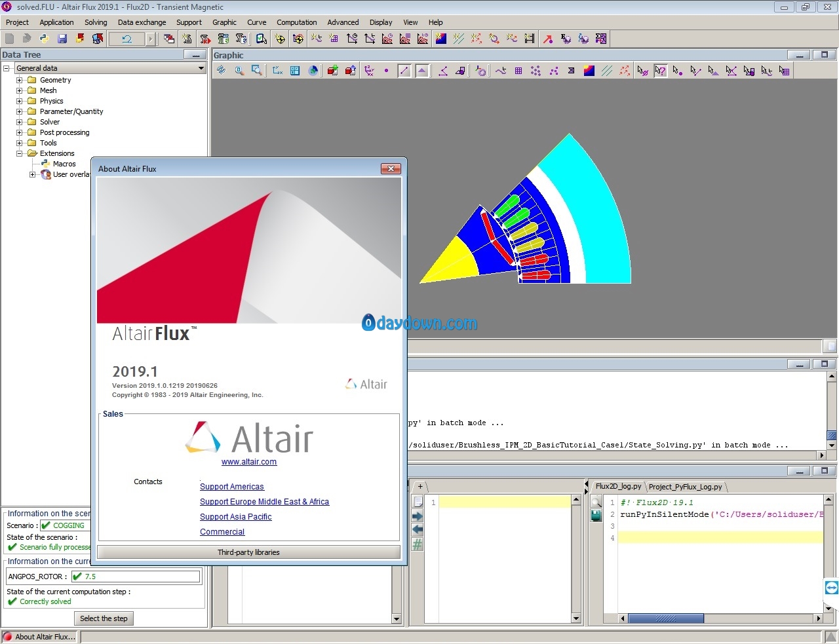Image resolution: width=839 pixels, height=644 pixels.
Task: Click the Save project floppy icon
Action: 62,39
